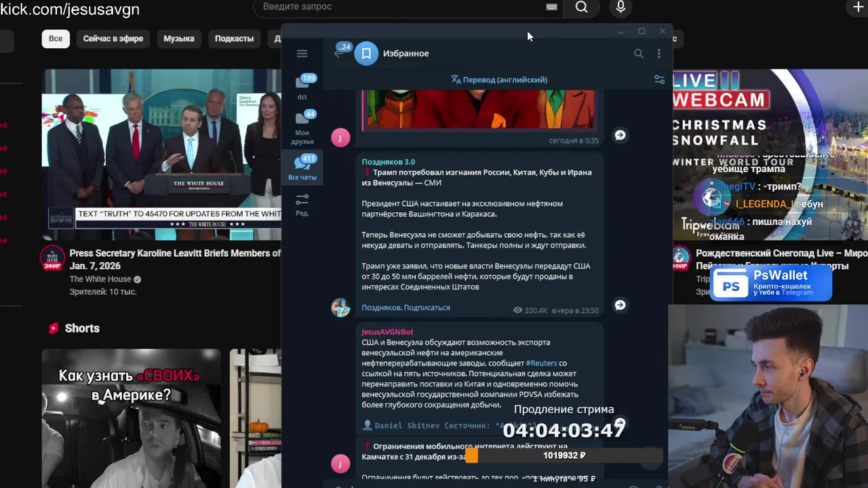
Task: Select the Все filter chip
Action: 56,39
